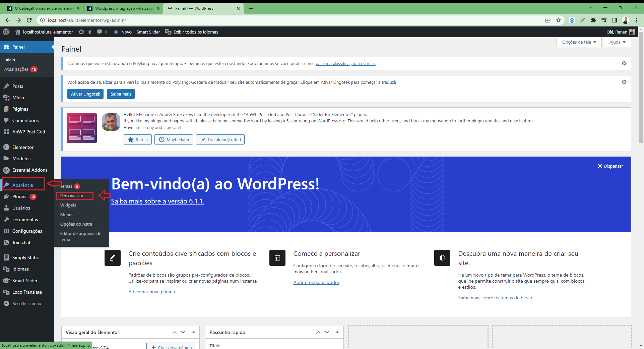
Task: Click the browser reload button
Action: [29, 20]
